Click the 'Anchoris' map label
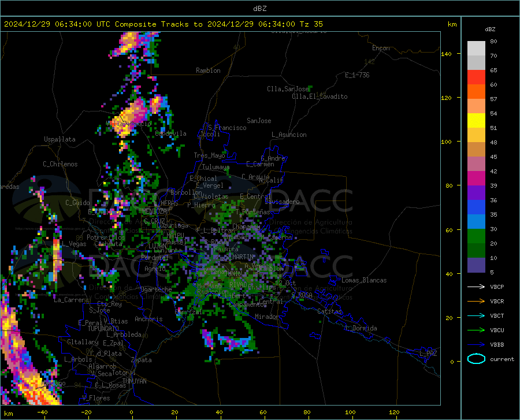 (x=148, y=319)
